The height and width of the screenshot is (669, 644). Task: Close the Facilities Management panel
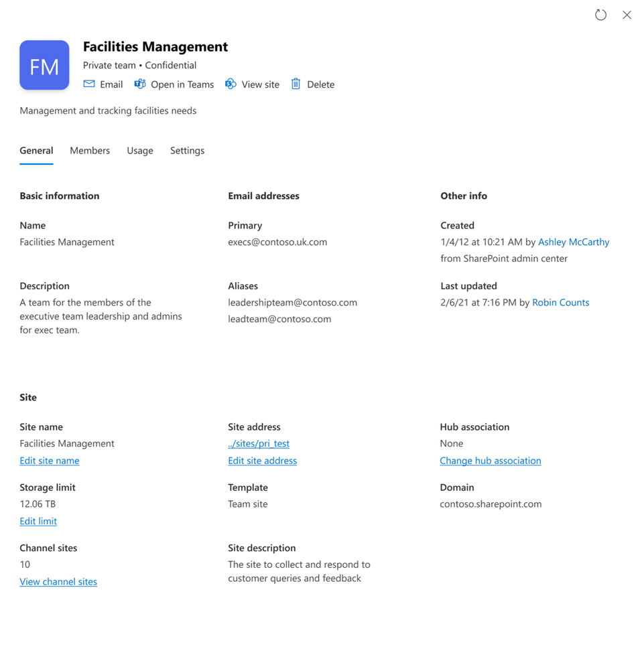tap(627, 15)
